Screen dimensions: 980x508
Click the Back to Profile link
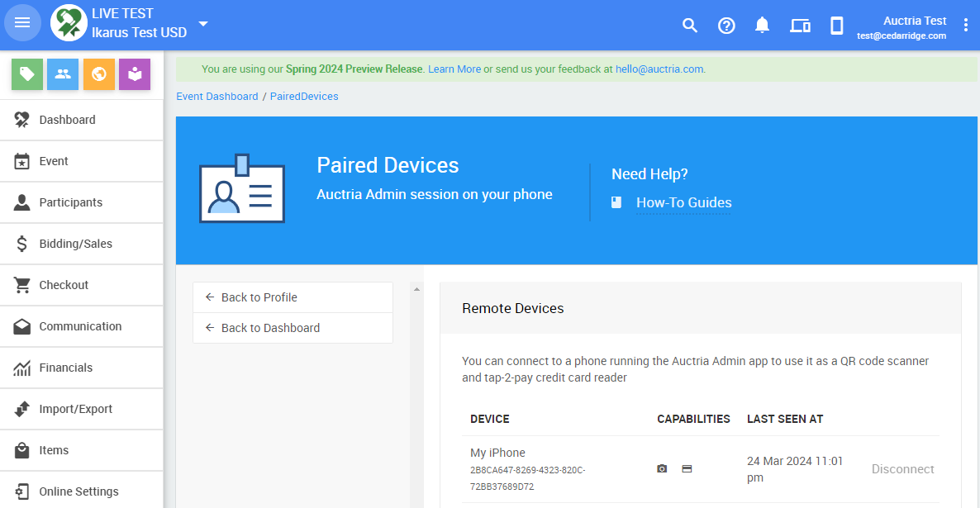click(x=259, y=297)
